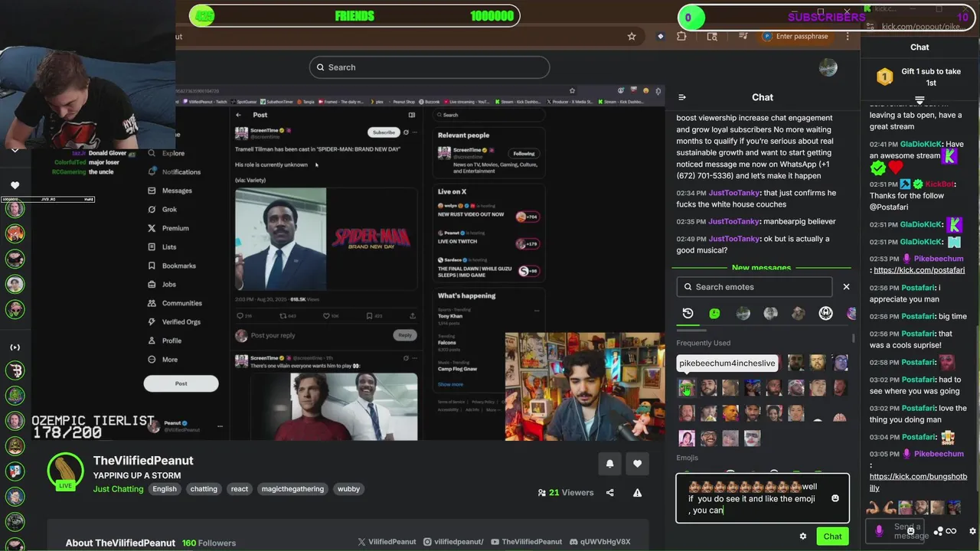Select the recently used emotes clock tab
Image resolution: width=980 pixels, height=551 pixels.
[x=688, y=313]
